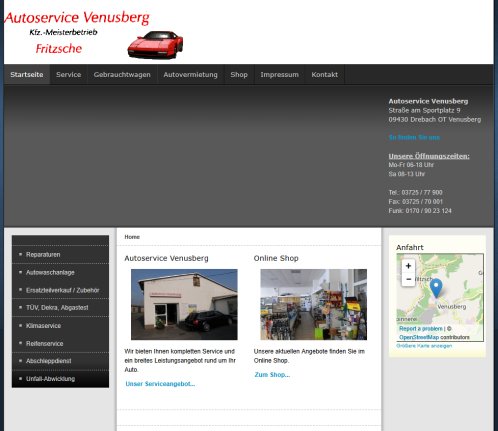Screen dimensions: 498x431
Task: Click the 'Unsere Öffnungszeiten:' text
Action: click(429, 156)
